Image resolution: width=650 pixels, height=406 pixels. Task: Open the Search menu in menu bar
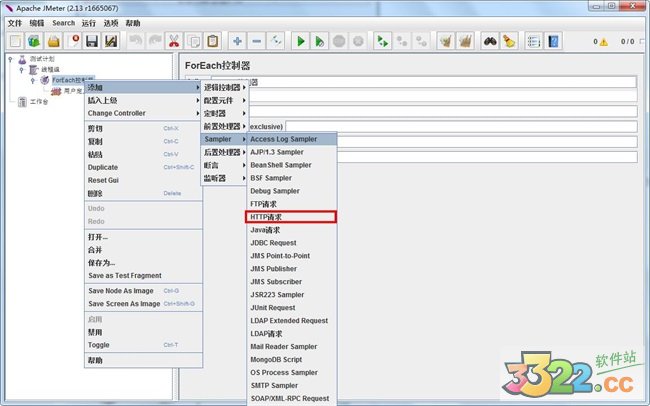pyautogui.click(x=63, y=23)
